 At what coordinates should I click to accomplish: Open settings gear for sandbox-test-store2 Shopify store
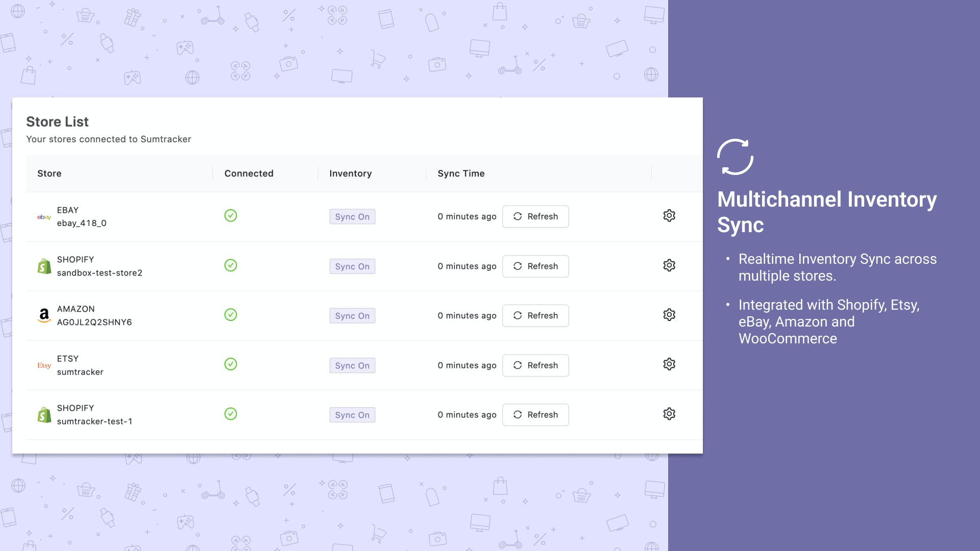[669, 265]
